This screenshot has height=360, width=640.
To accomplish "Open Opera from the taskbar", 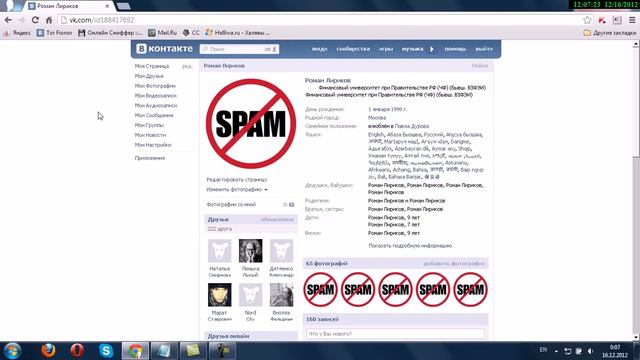I will [x=77, y=351].
